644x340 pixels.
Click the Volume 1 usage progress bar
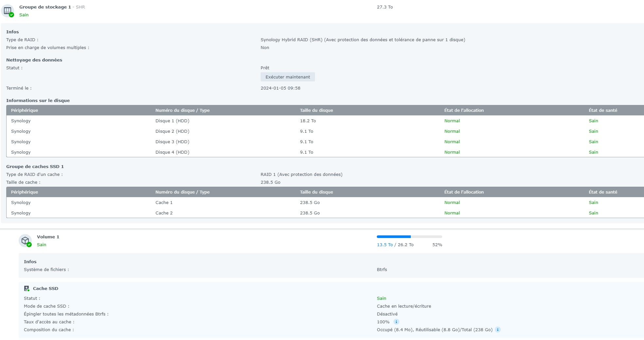(409, 237)
